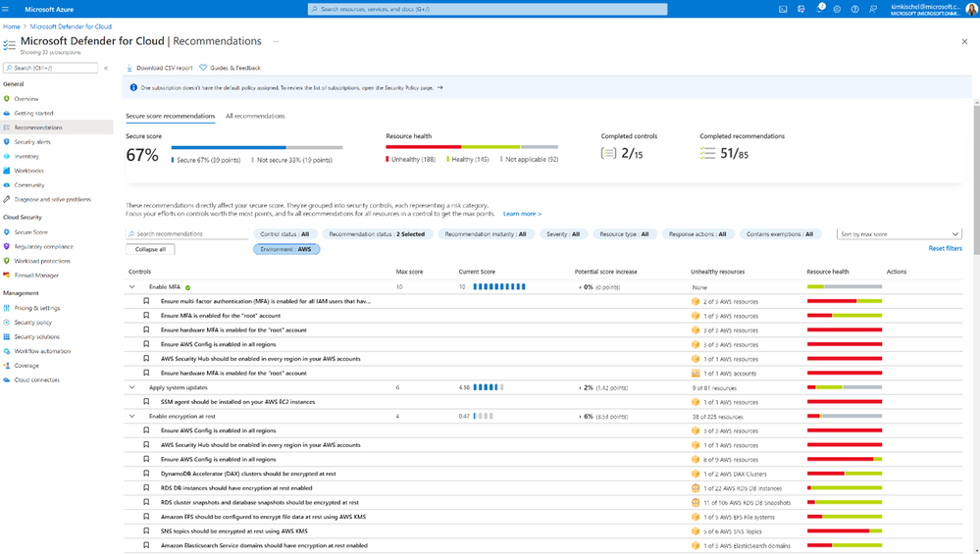Open Community in the sidebar

click(x=29, y=185)
